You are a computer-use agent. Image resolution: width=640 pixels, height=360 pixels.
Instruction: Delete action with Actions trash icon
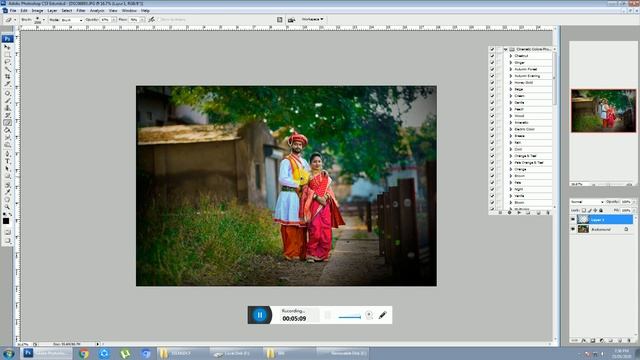pyautogui.click(x=548, y=213)
